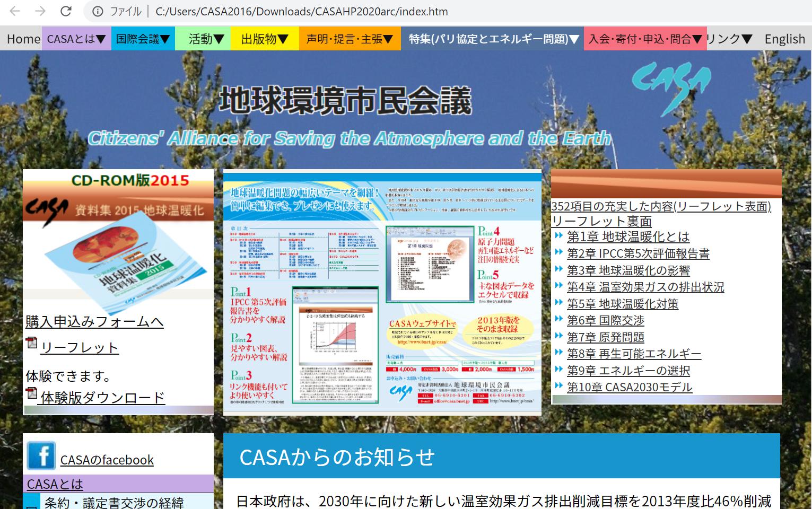
Task: Click the arrow icon beside 第6章 国際交渉
Action: click(x=558, y=319)
